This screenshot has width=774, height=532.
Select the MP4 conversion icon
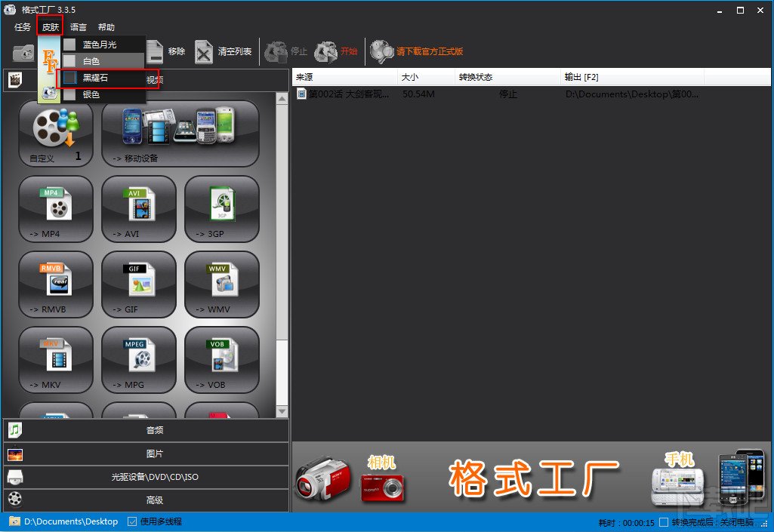coord(56,209)
